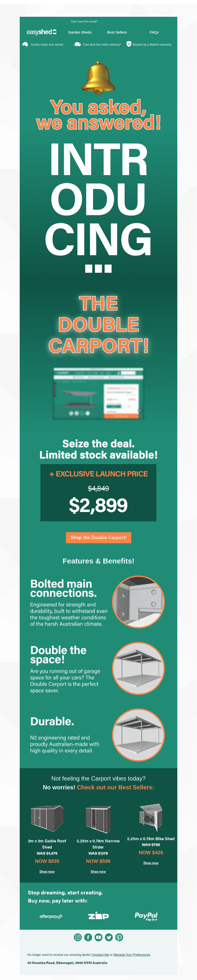
Task: Click the Afterpay logo
Action: (x=51, y=916)
